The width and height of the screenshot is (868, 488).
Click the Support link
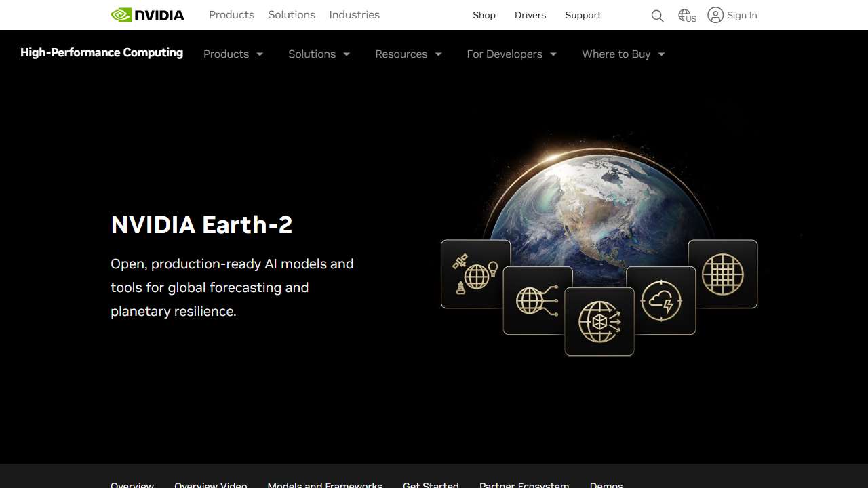pyautogui.click(x=583, y=15)
